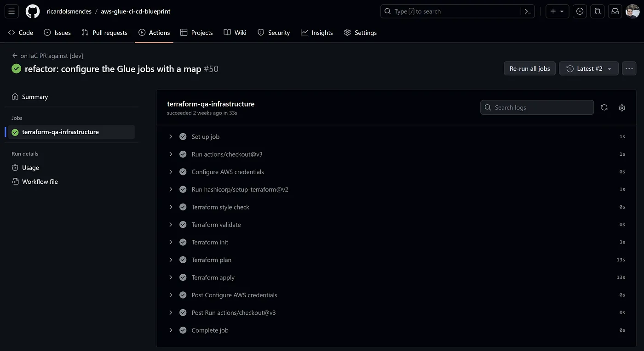Click the create new plus icon
The height and width of the screenshot is (351, 644).
click(x=553, y=11)
